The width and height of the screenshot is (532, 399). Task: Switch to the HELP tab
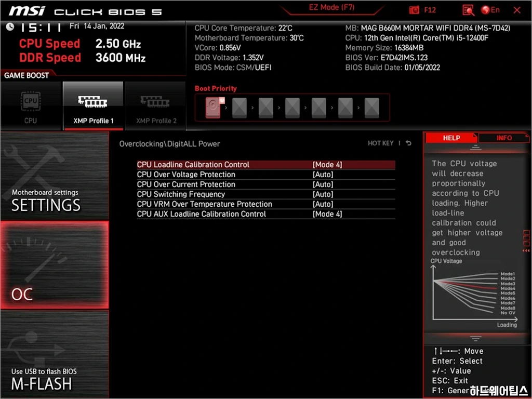tap(451, 138)
